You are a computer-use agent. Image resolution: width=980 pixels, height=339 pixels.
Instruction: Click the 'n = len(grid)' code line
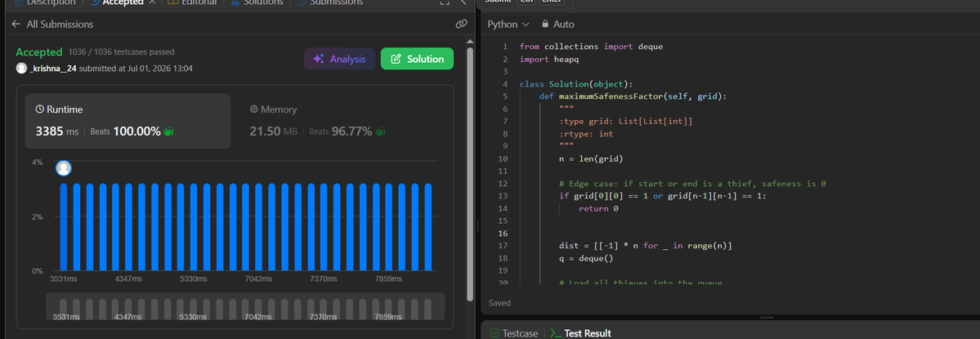pyautogui.click(x=591, y=158)
